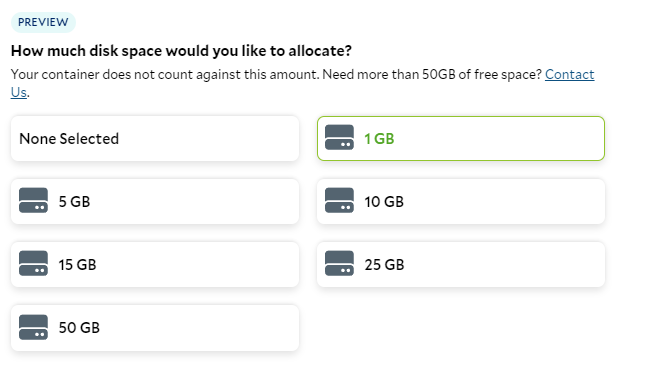Click the disk icon beside 5 GB
This screenshot has height=370, width=655.
point(33,200)
